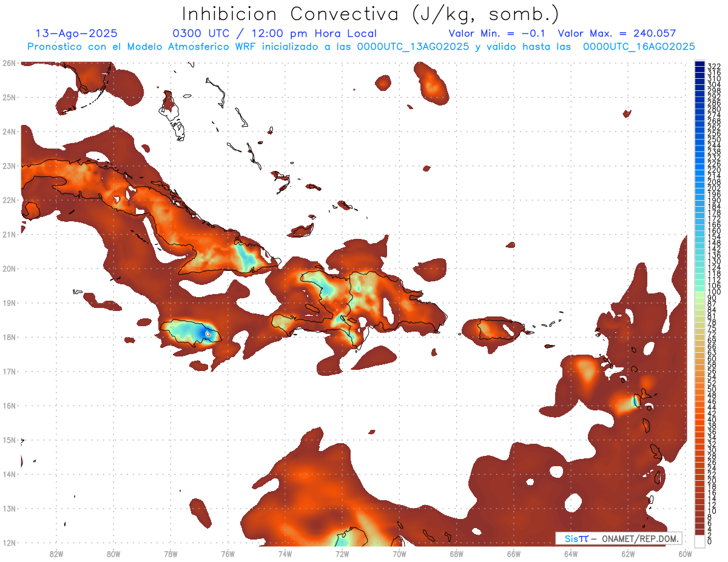Click the '21N' latitude label
This screenshot has width=728, height=562.
tap(8, 234)
